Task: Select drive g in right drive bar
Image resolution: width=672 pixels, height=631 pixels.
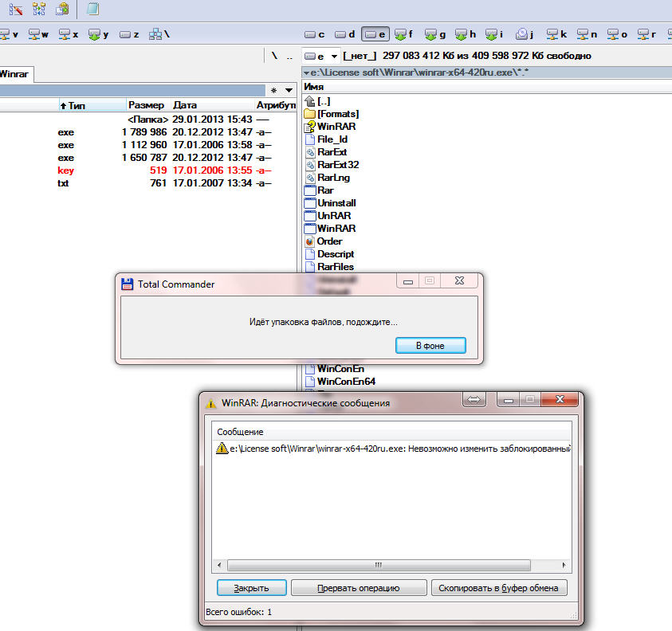Action: [435, 34]
